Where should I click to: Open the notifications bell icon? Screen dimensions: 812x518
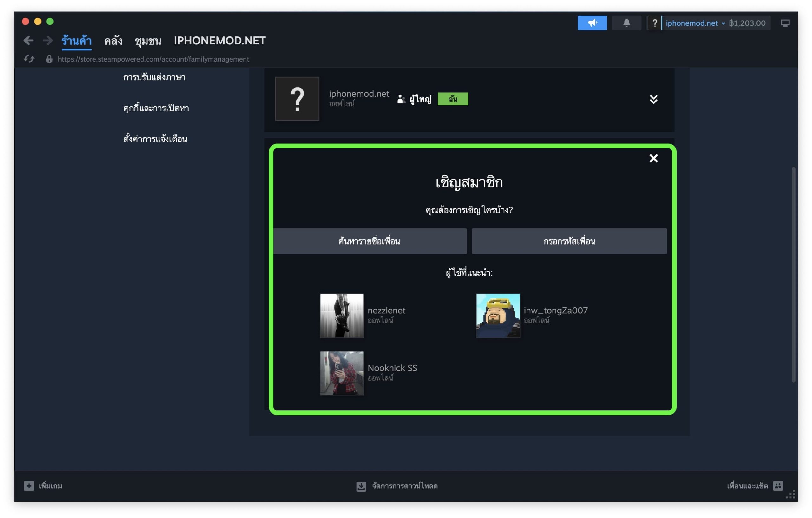coord(626,23)
